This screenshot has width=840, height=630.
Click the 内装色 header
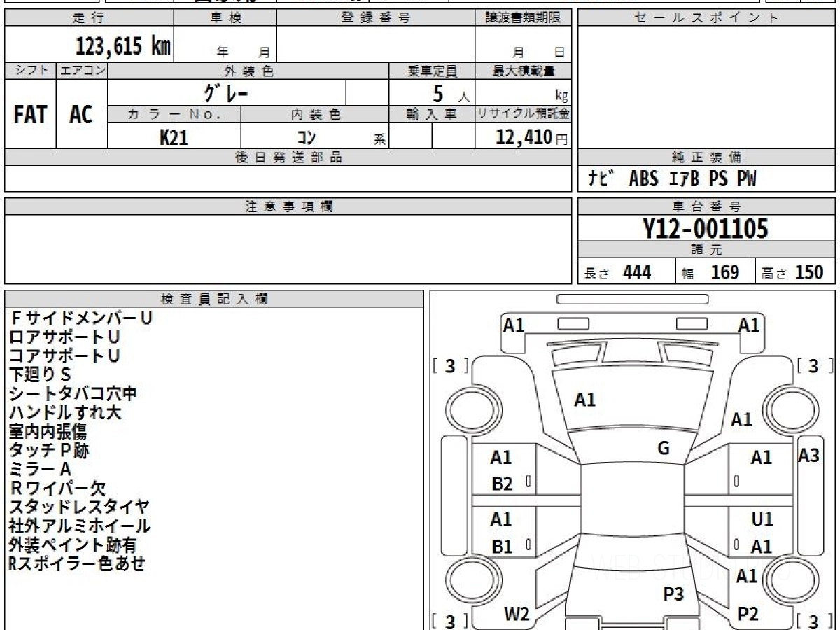(315, 114)
